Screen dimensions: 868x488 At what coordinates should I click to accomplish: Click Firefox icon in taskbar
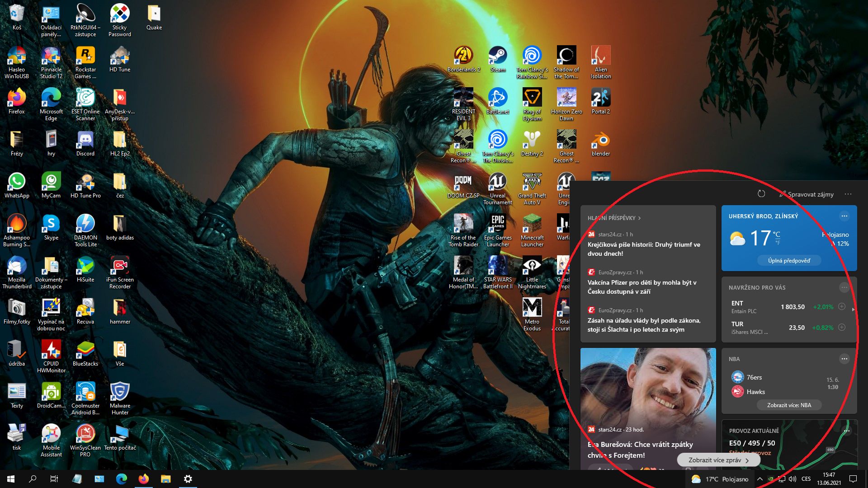tap(144, 479)
